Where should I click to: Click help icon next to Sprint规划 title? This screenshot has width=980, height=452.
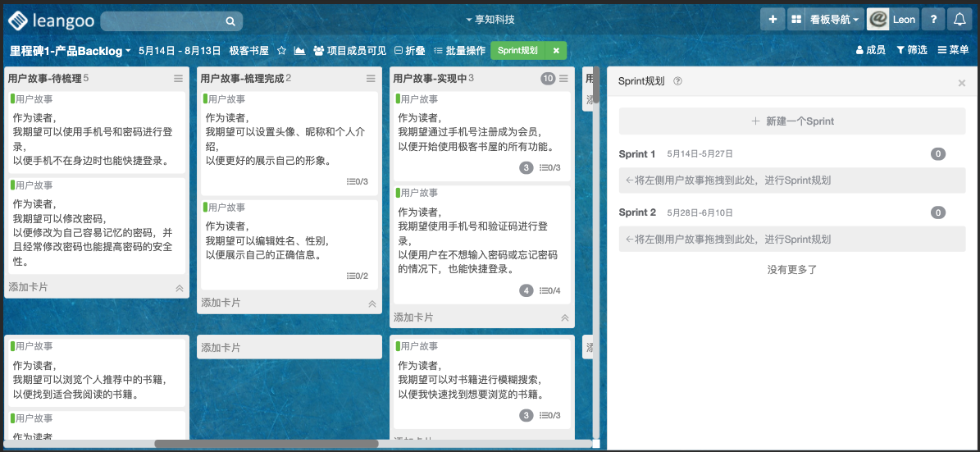[677, 81]
